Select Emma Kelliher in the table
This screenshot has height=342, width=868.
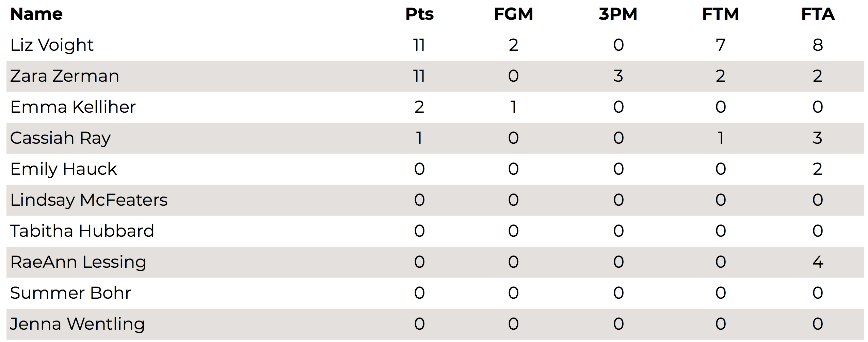[x=73, y=107]
